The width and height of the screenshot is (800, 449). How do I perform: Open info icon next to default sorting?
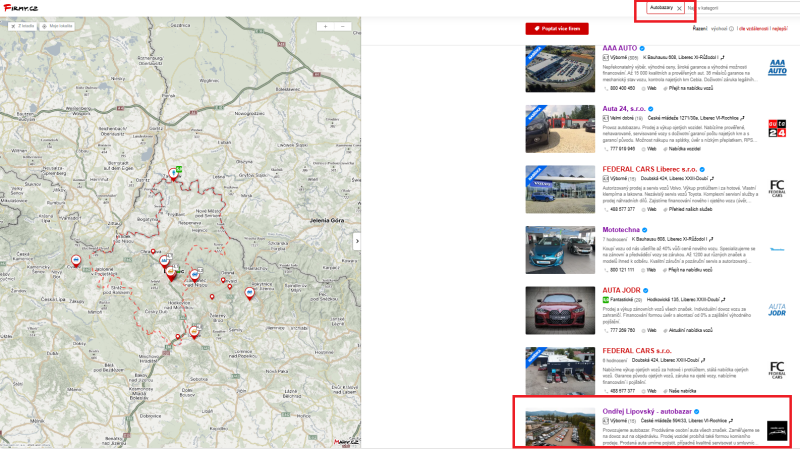click(731, 29)
